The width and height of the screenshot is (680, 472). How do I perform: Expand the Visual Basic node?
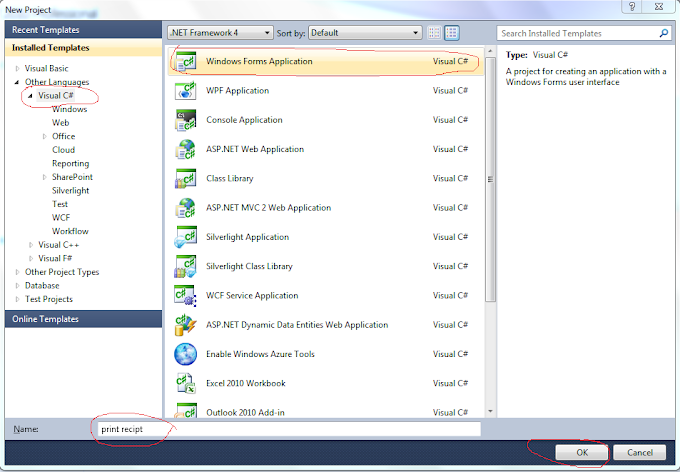[17, 69]
